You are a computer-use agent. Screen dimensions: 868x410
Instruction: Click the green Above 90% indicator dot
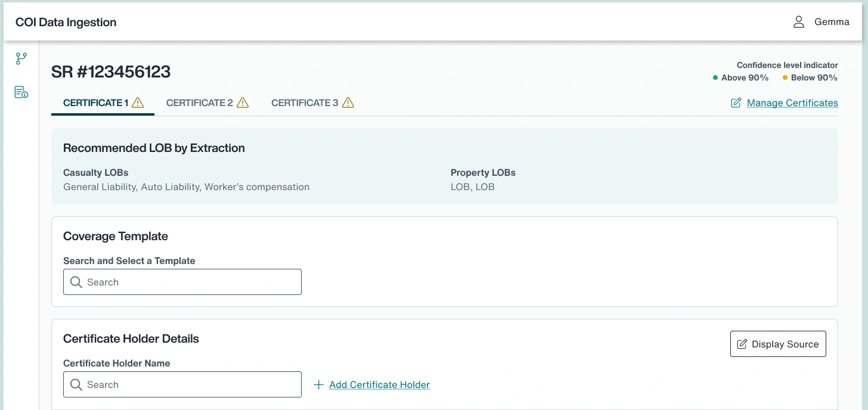coord(715,77)
